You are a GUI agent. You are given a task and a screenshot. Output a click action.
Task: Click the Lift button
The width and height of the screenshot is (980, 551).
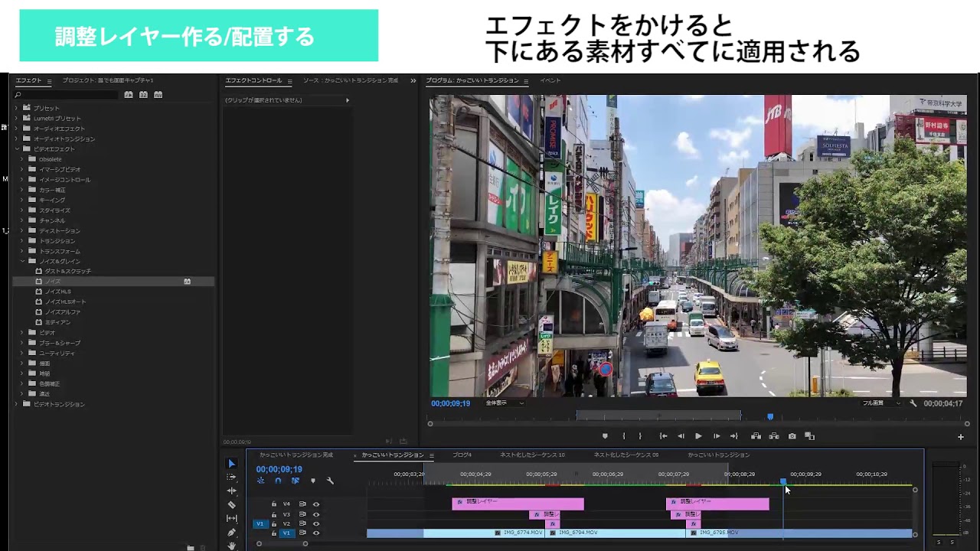click(756, 436)
